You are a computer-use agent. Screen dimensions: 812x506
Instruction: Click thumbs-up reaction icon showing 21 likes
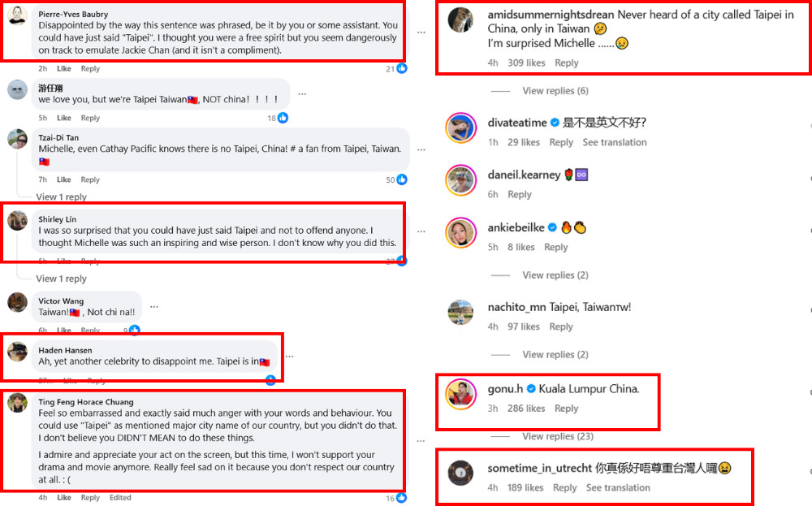tap(402, 68)
